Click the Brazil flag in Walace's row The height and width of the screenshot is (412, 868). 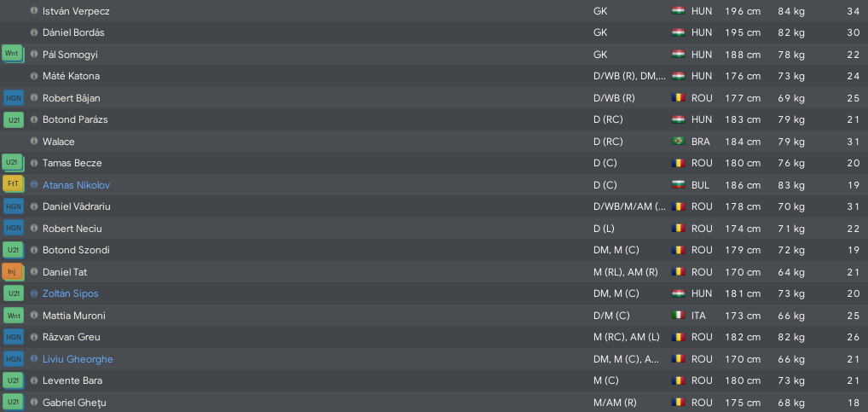(x=678, y=142)
